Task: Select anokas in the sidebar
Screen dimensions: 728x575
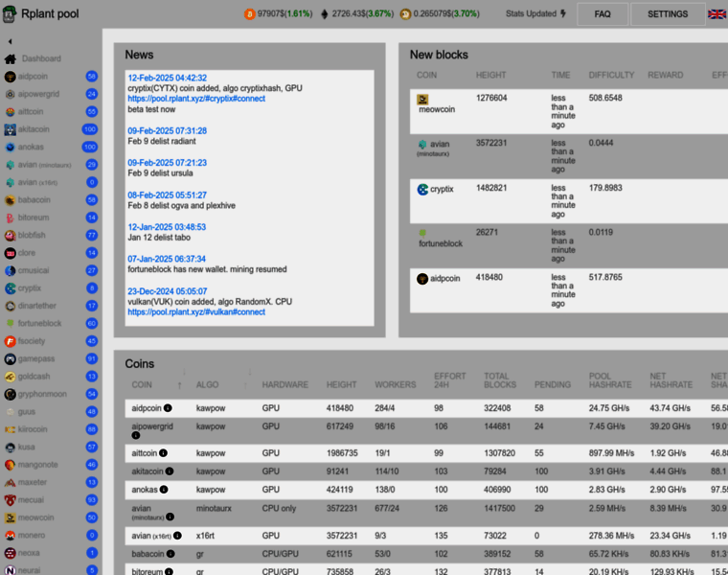Action: pos(31,147)
